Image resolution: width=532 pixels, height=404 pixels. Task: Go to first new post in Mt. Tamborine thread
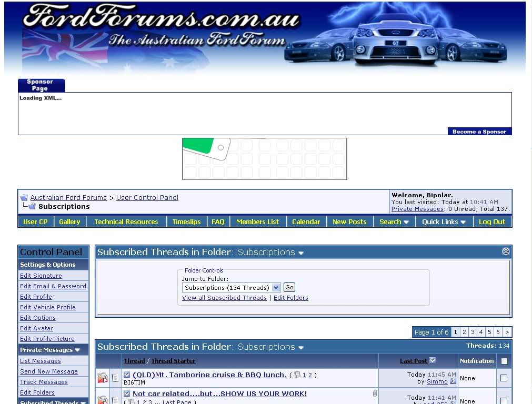[127, 375]
